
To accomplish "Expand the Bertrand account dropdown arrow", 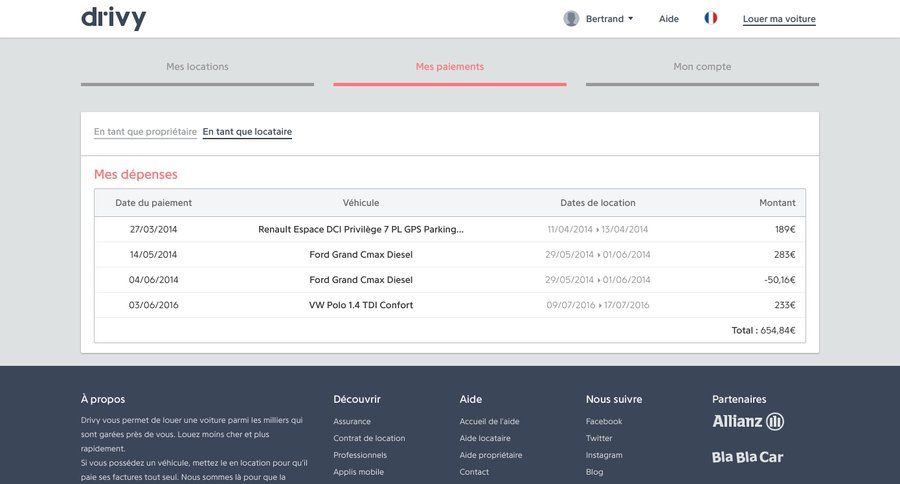I will [x=631, y=18].
